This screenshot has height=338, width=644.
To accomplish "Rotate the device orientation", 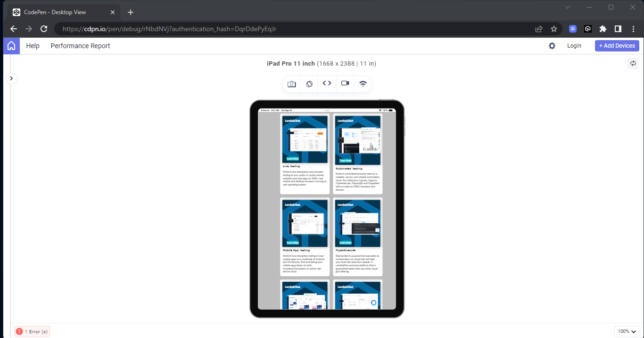I will click(x=309, y=84).
